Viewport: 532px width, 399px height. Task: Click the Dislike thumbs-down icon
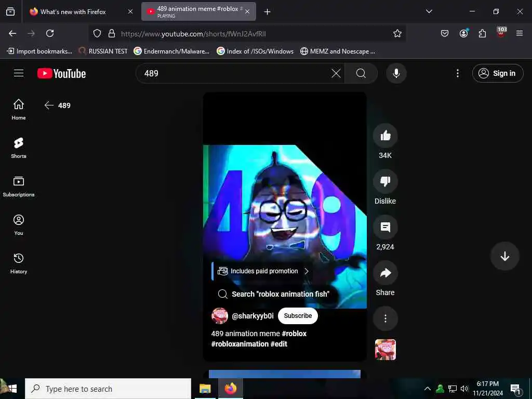coord(385,181)
